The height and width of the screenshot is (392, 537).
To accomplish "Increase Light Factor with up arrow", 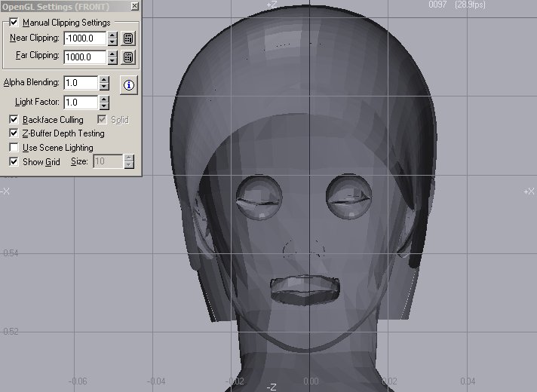I will tap(104, 99).
